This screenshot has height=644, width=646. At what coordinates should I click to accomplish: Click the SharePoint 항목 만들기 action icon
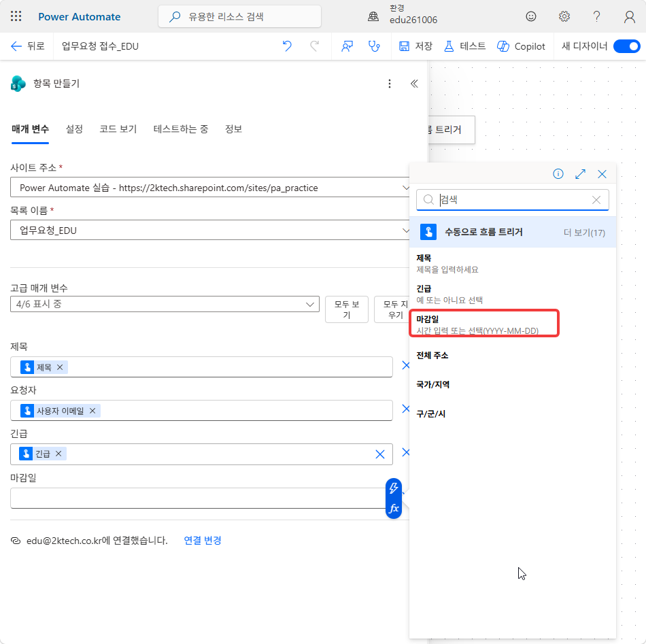pyautogui.click(x=18, y=84)
